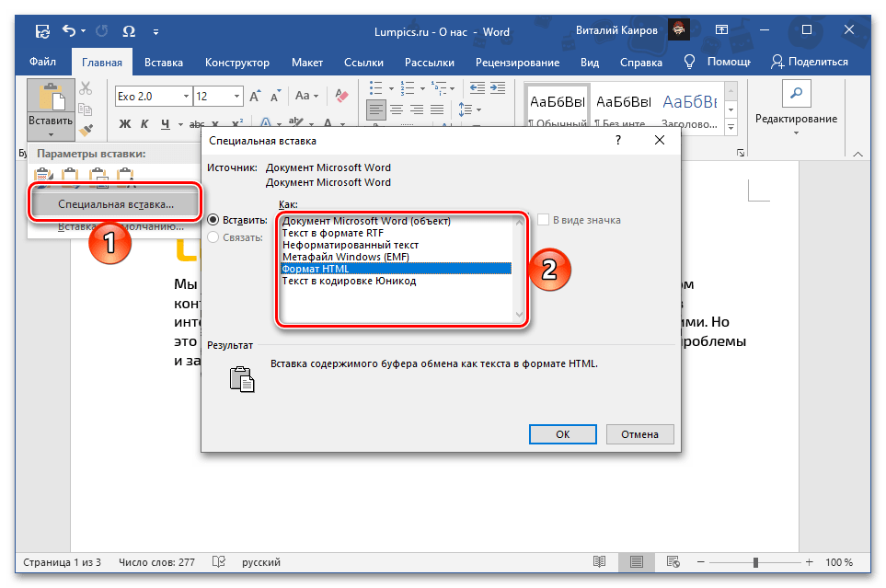Screen dimensions: 886x588
Task: Click the Clear Formatting eraser icon
Action: [341, 96]
